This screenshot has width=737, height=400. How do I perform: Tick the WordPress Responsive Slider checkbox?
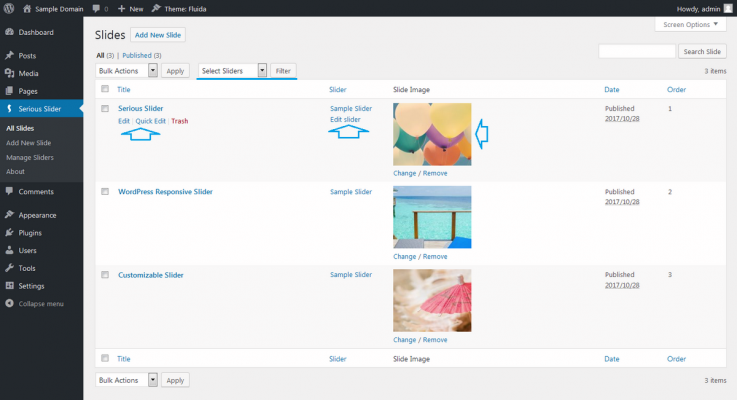[x=105, y=191]
